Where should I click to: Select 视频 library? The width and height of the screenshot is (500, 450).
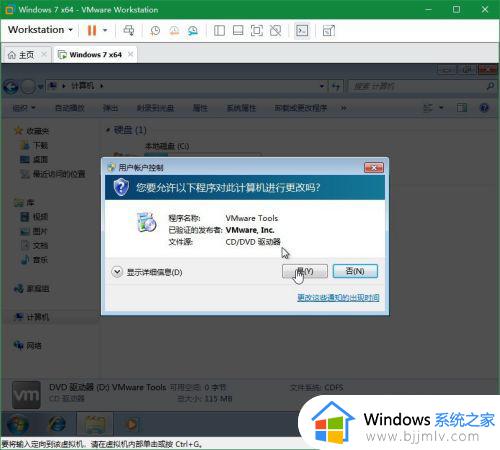[34, 217]
